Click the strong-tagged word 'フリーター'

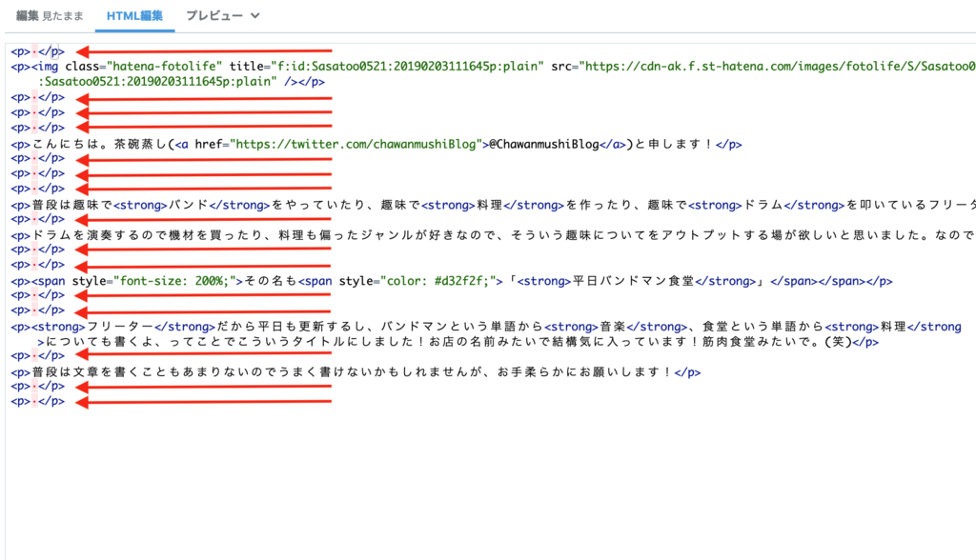(119, 327)
